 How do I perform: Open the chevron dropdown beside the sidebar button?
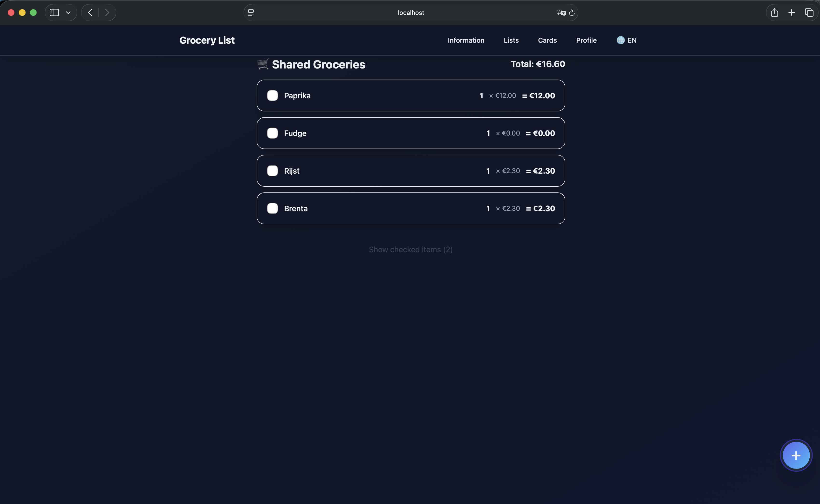pos(68,12)
